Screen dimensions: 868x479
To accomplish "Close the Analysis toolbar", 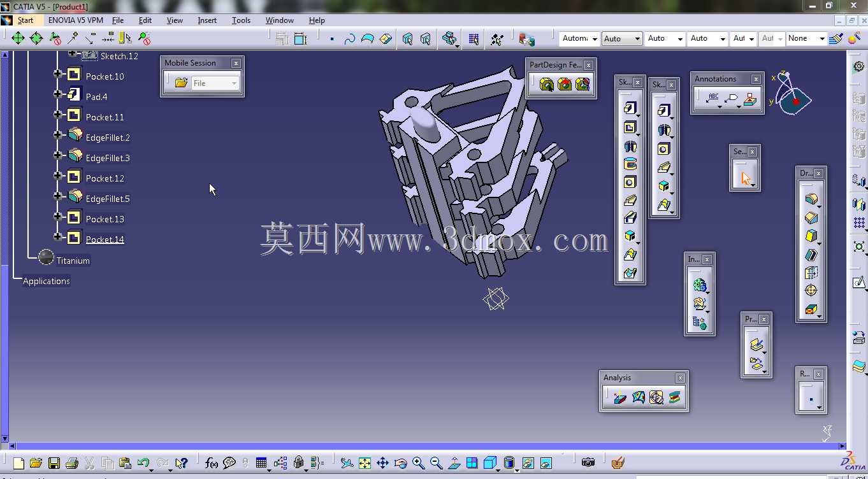I will pos(681,378).
